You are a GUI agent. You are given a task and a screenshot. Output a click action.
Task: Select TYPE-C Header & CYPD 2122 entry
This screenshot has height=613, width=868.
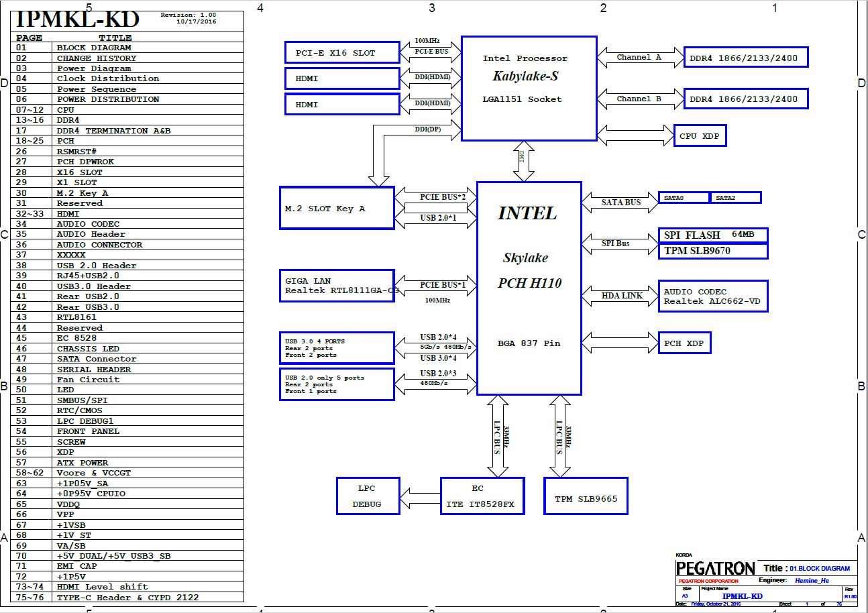pos(127,598)
